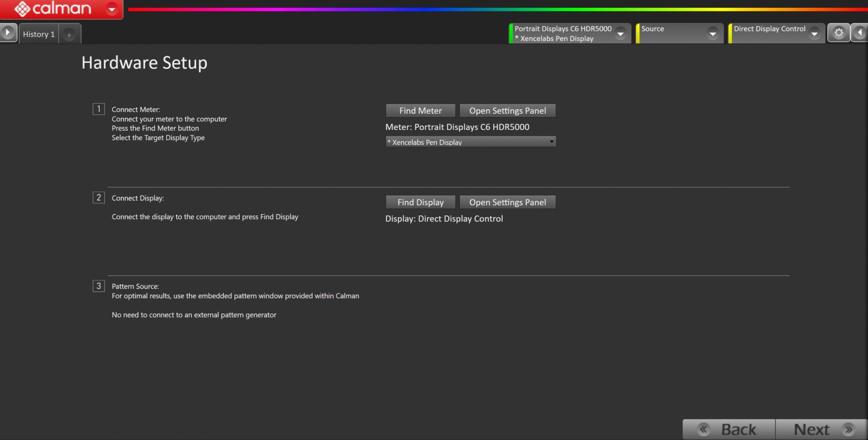Expand the Source tab dropdown arrow
The image size is (868, 440).
[x=713, y=34]
